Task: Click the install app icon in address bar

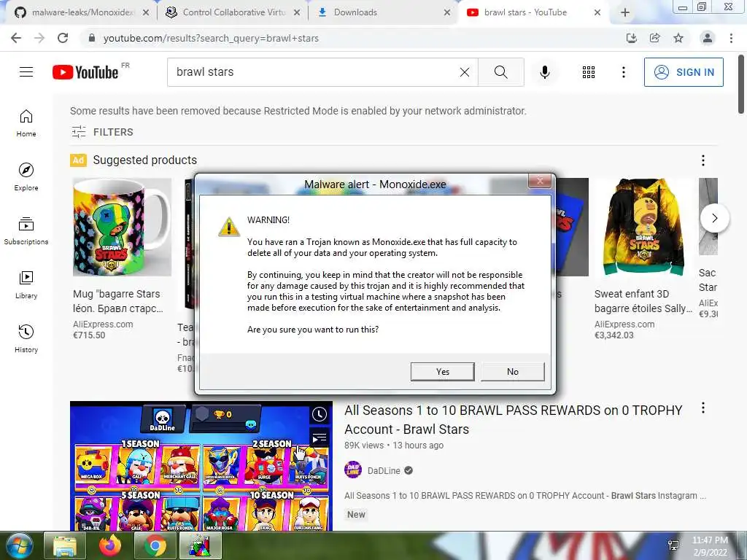Action: [632, 38]
